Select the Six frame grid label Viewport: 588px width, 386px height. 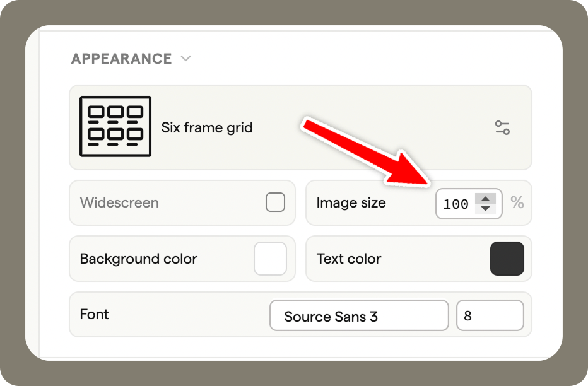click(x=207, y=127)
